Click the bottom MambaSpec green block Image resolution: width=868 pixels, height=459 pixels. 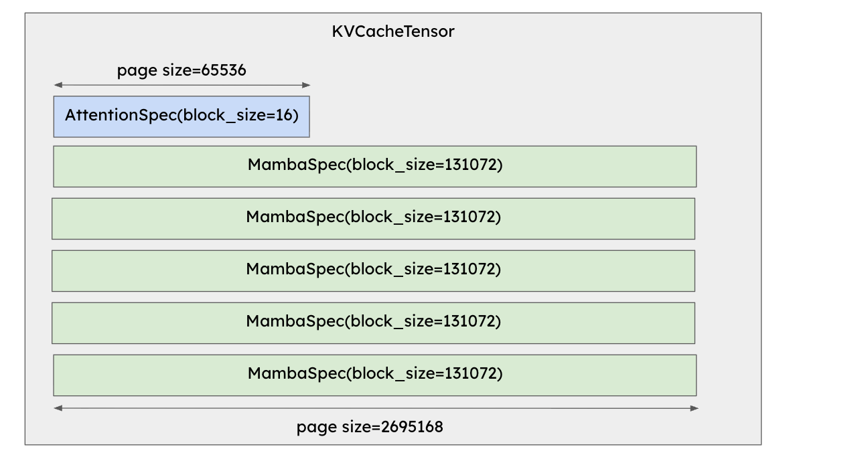(374, 375)
